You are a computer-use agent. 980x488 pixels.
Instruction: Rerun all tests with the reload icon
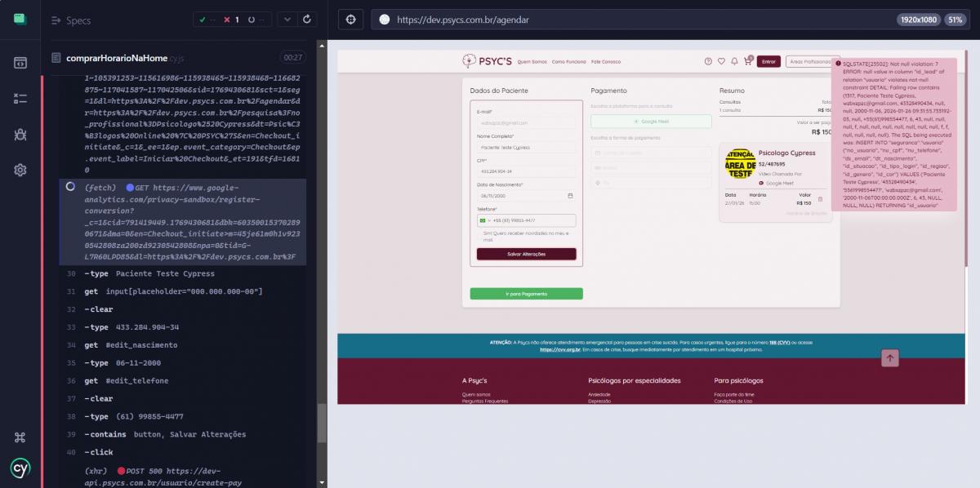click(x=306, y=19)
